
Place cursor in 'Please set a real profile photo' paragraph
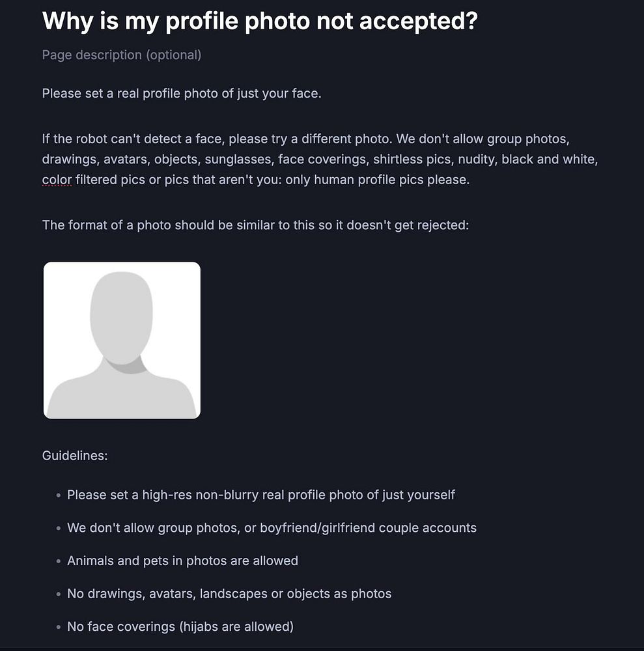[x=182, y=93]
